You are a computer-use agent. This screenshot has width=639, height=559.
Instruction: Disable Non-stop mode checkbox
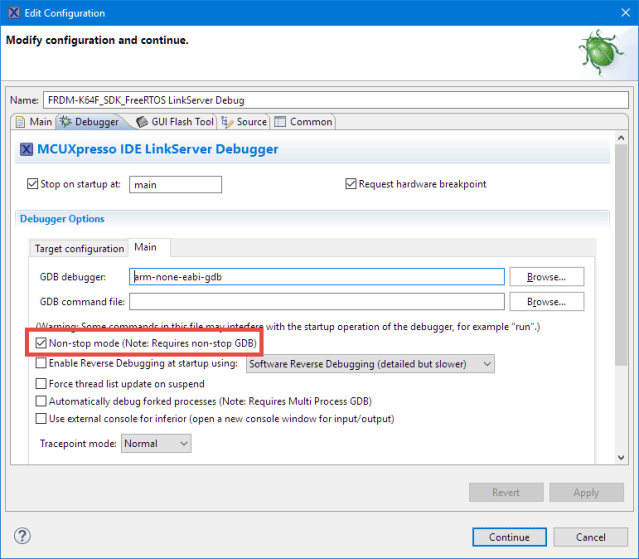click(41, 343)
